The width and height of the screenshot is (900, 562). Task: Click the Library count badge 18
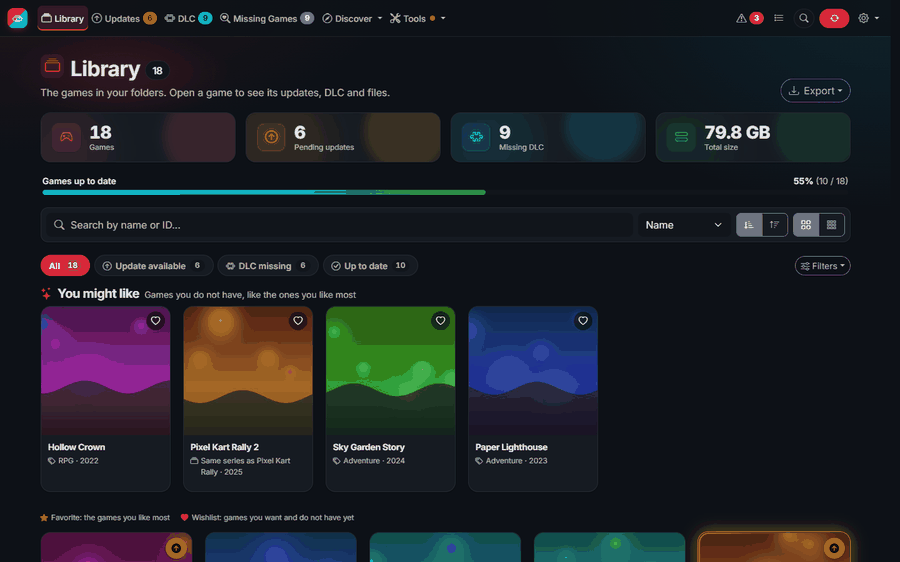(157, 71)
